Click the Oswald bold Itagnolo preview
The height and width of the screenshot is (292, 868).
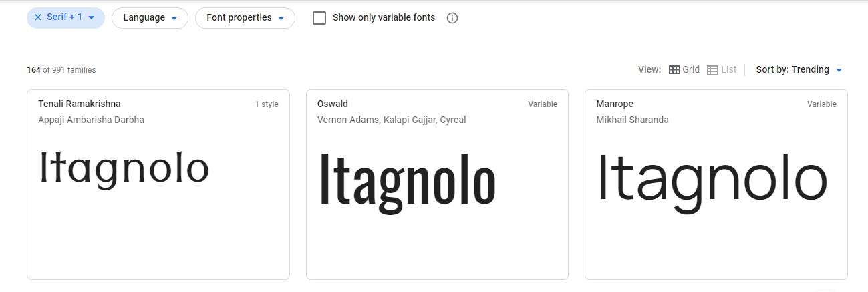(408, 180)
